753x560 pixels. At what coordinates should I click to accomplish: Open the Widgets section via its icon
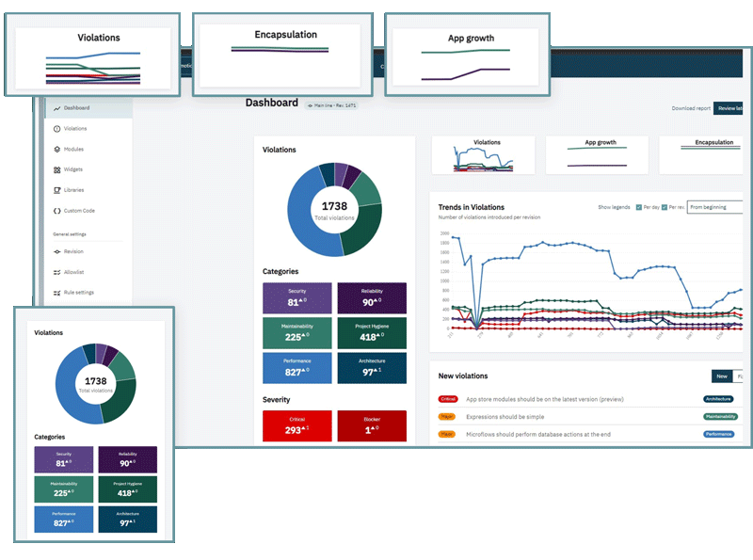click(x=56, y=169)
